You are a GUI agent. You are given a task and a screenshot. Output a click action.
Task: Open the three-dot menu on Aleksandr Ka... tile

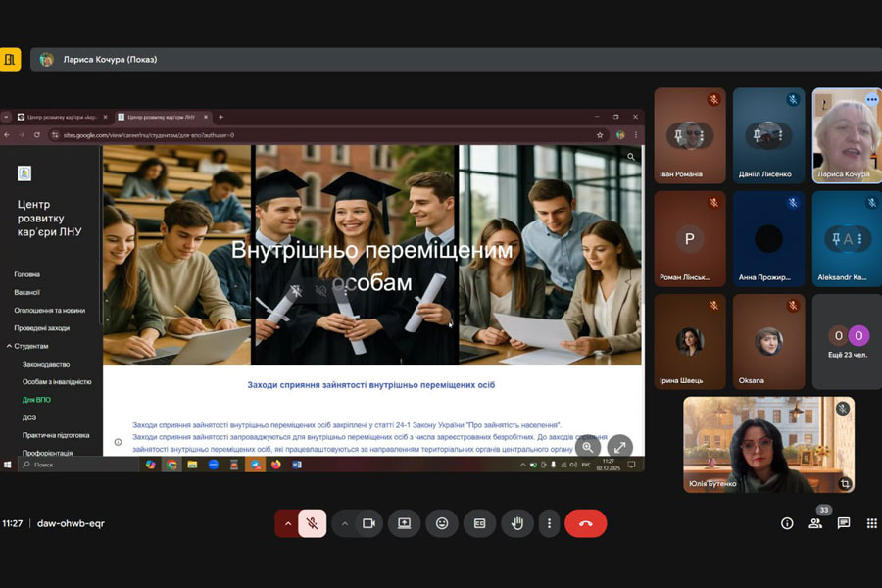pyautogui.click(x=859, y=239)
